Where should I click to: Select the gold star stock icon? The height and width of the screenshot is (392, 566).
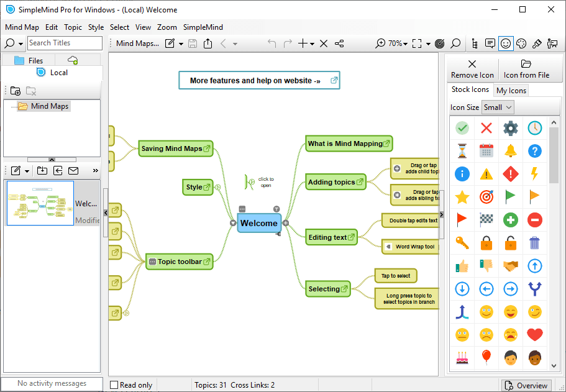[x=462, y=197]
